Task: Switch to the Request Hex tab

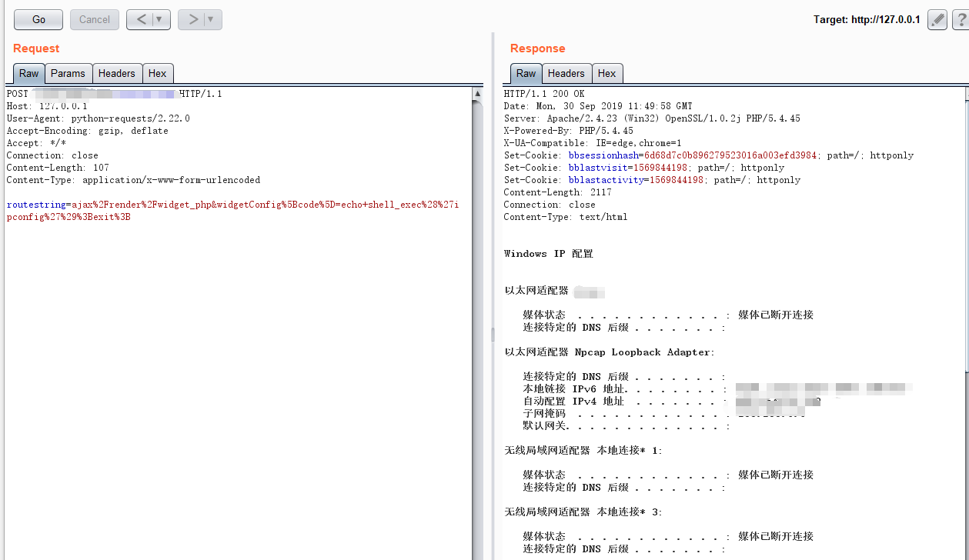Action: tap(158, 73)
